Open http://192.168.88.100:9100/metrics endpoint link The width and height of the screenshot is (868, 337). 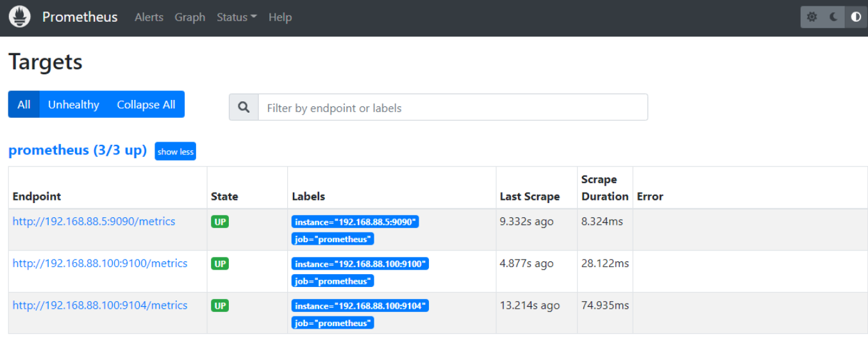[100, 263]
